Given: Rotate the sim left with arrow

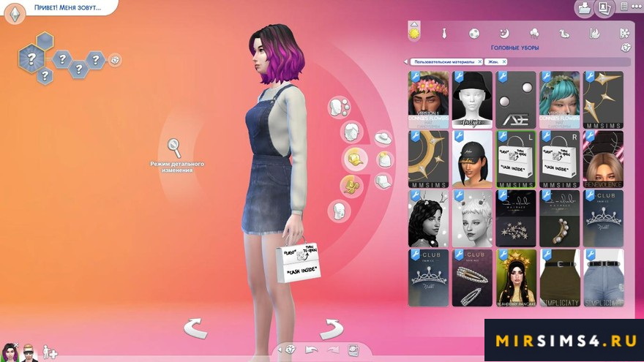Looking at the screenshot, I should pyautogui.click(x=195, y=328).
